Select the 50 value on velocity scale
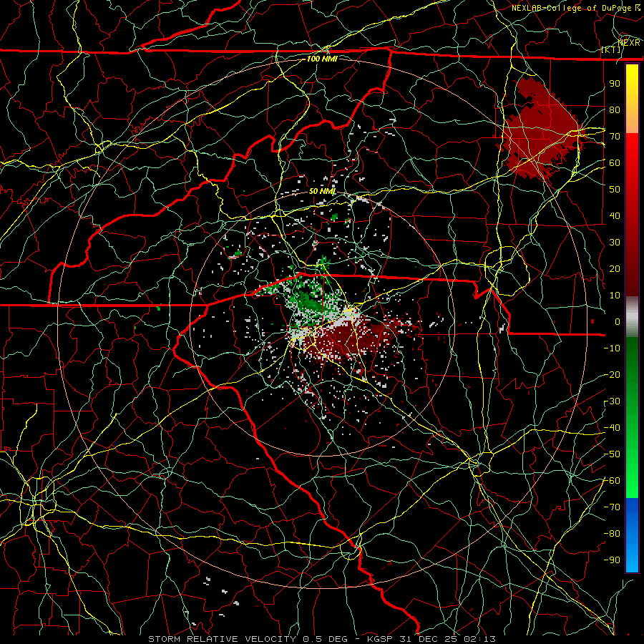Viewport: 644px width, 644px height. tap(615, 190)
